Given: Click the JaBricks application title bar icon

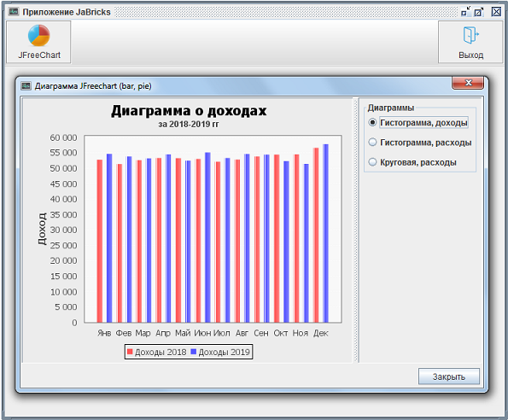Looking at the screenshot, I should [x=14, y=12].
